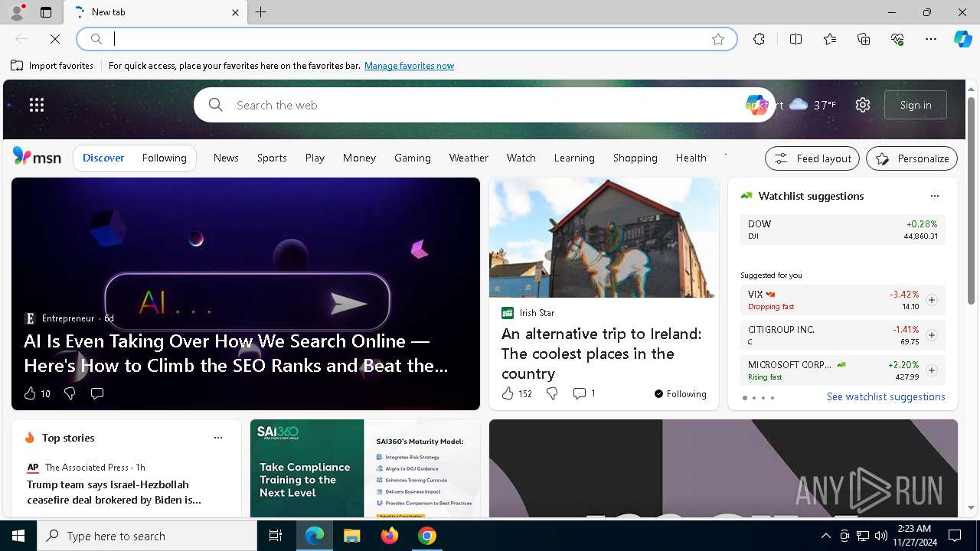Open the Extensions puzzle icon
The height and width of the screenshot is (551, 980).
tap(759, 39)
